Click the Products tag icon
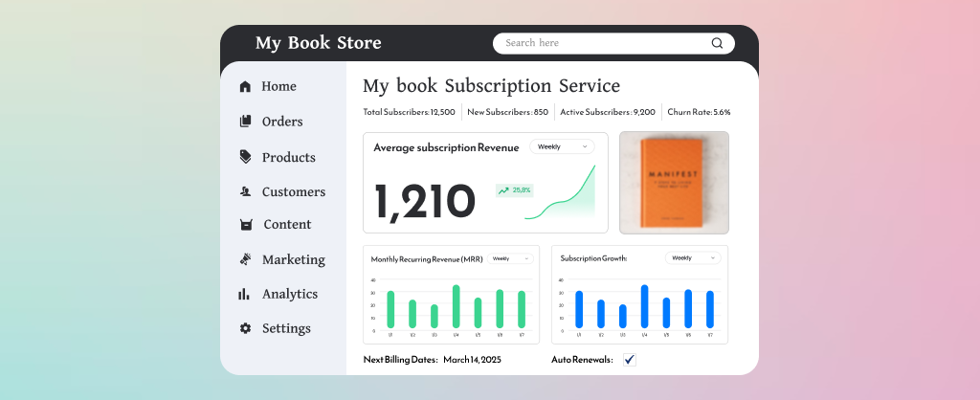Image resolution: width=980 pixels, height=400 pixels. (x=245, y=157)
